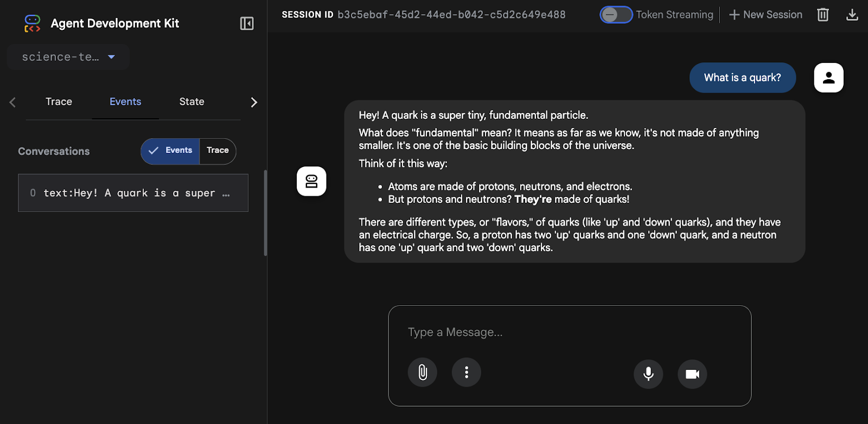Click the download session icon
868x424 pixels.
click(852, 15)
